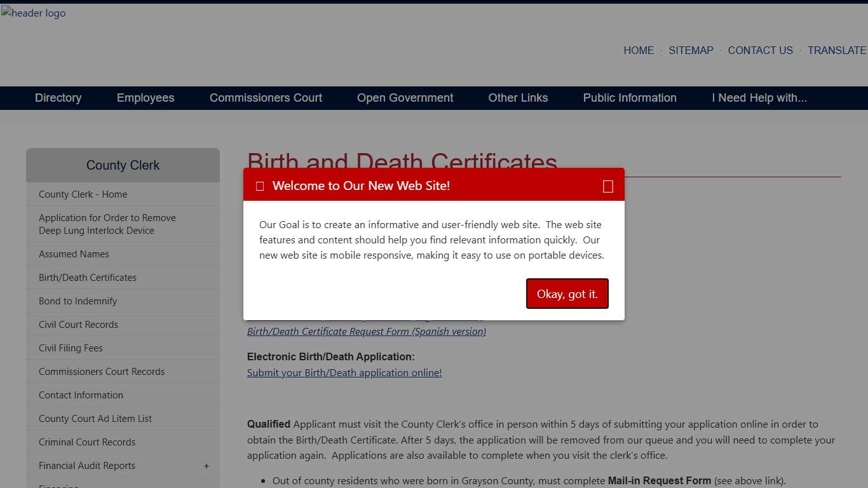Open the Open Government menu

(x=405, y=98)
